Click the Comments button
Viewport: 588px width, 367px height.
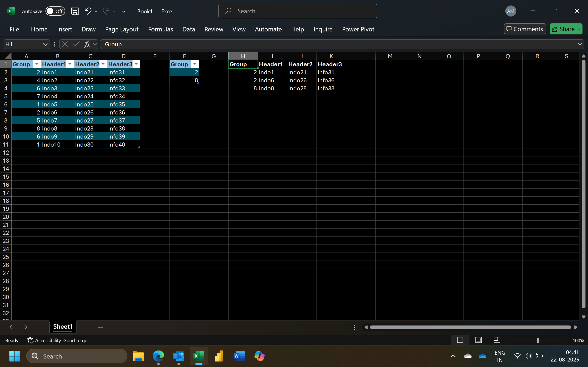[x=525, y=29]
